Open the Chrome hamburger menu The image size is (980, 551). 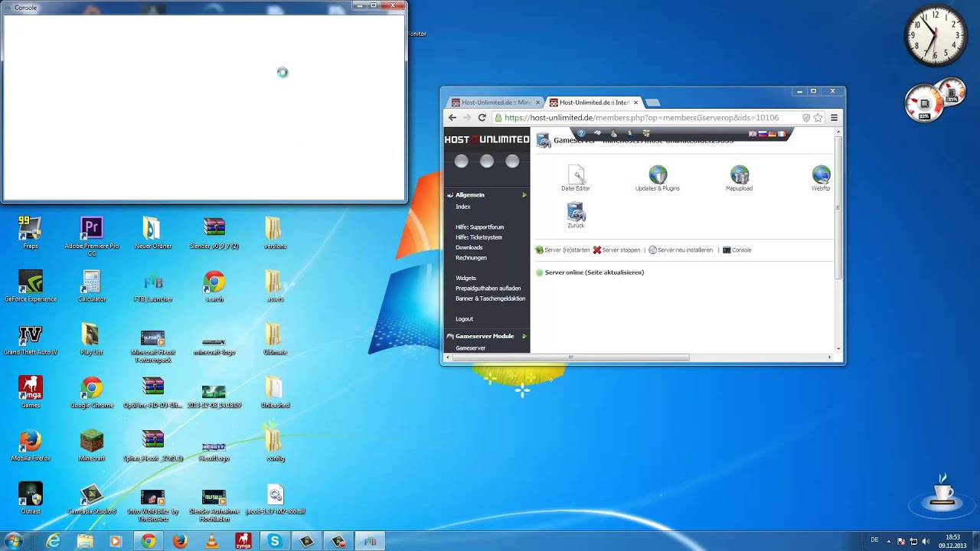coord(835,118)
